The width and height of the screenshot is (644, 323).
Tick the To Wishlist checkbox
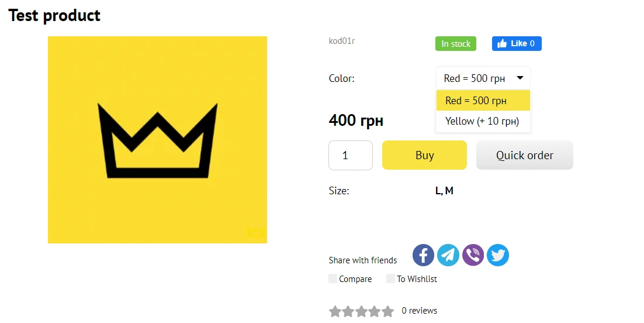pyautogui.click(x=390, y=279)
